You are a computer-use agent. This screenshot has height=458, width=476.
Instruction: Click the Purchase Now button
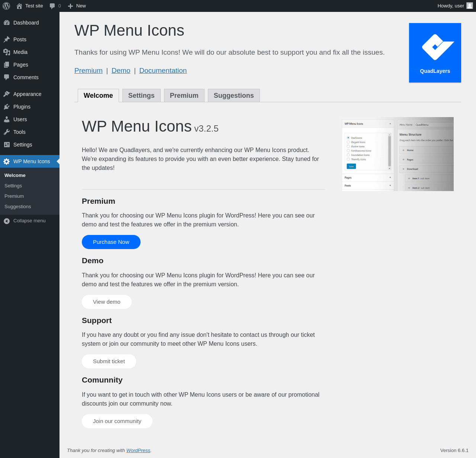(x=111, y=242)
